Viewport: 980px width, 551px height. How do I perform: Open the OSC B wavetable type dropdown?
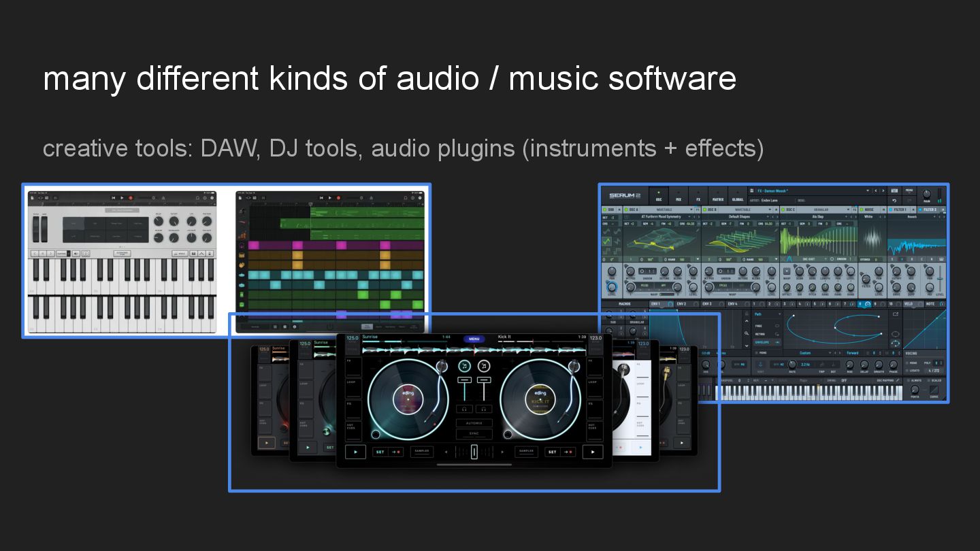click(770, 210)
